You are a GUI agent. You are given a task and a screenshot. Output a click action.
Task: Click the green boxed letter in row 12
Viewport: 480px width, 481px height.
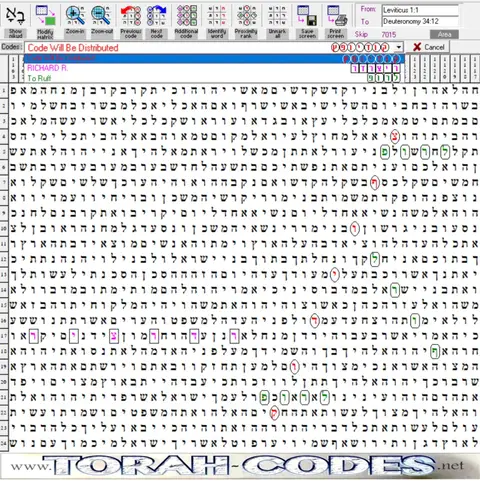coord(375,259)
